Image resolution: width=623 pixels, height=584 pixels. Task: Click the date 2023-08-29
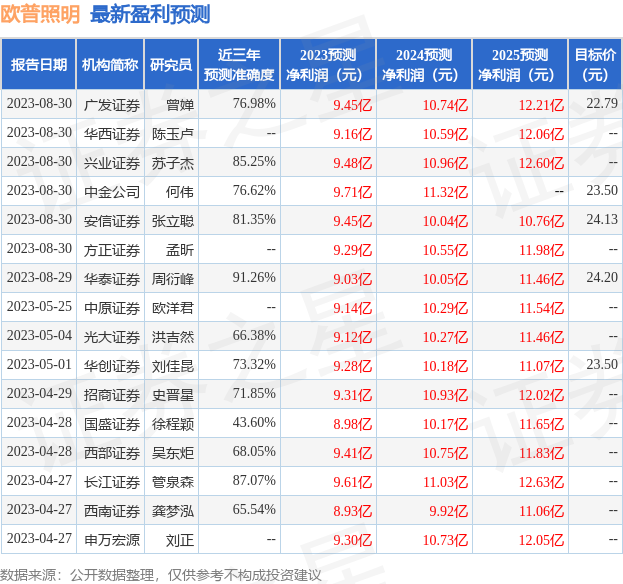[x=39, y=277]
